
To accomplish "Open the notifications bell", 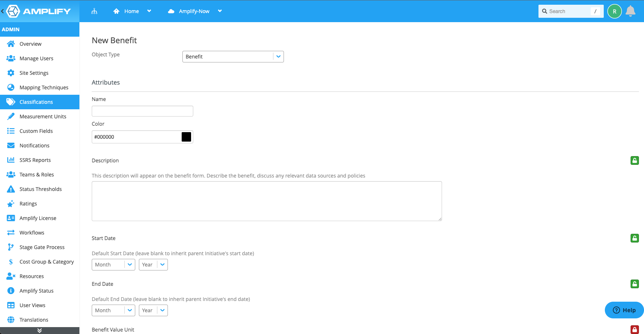I will (631, 11).
